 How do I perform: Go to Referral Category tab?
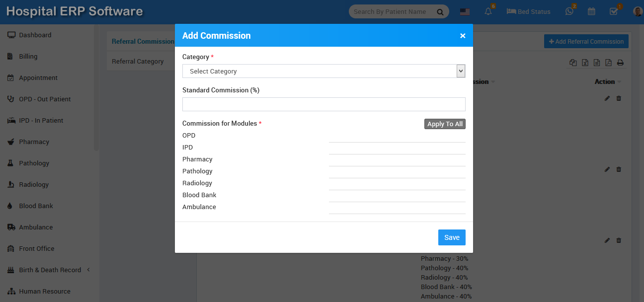[138, 62]
